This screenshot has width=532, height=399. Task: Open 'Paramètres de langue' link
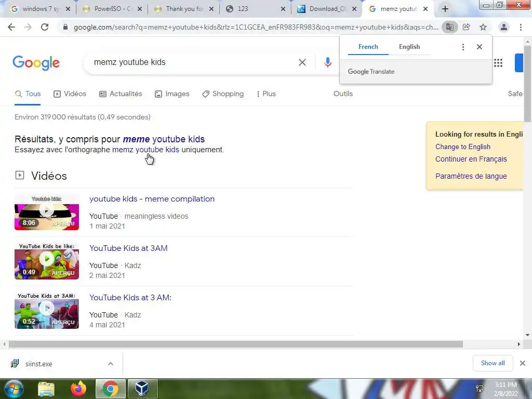point(471,177)
